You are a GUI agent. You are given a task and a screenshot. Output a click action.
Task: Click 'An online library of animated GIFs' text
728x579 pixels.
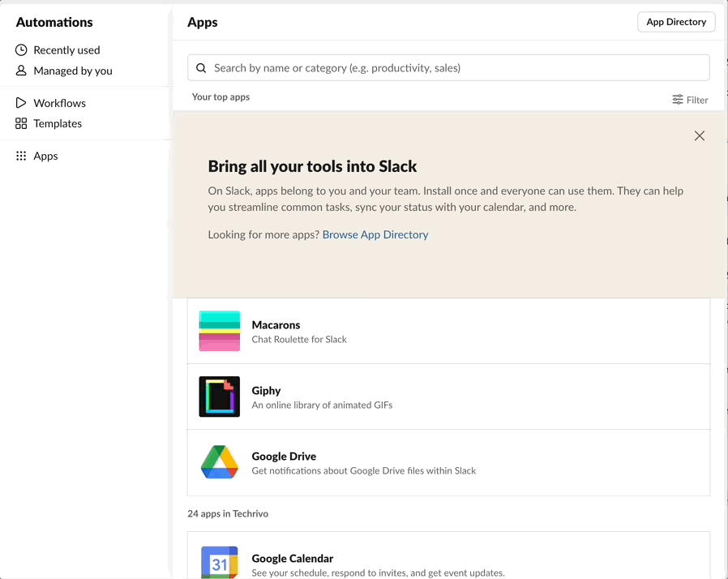coord(322,405)
